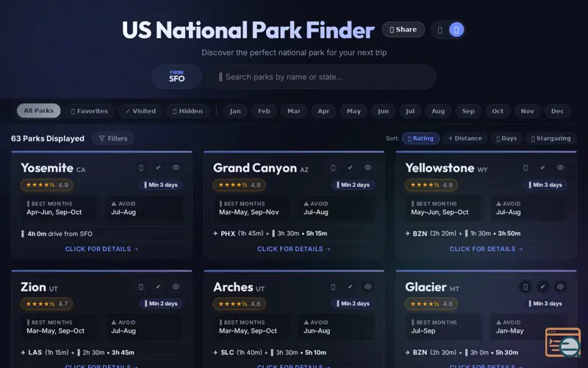Open Yellowstone details link

pos(486,249)
